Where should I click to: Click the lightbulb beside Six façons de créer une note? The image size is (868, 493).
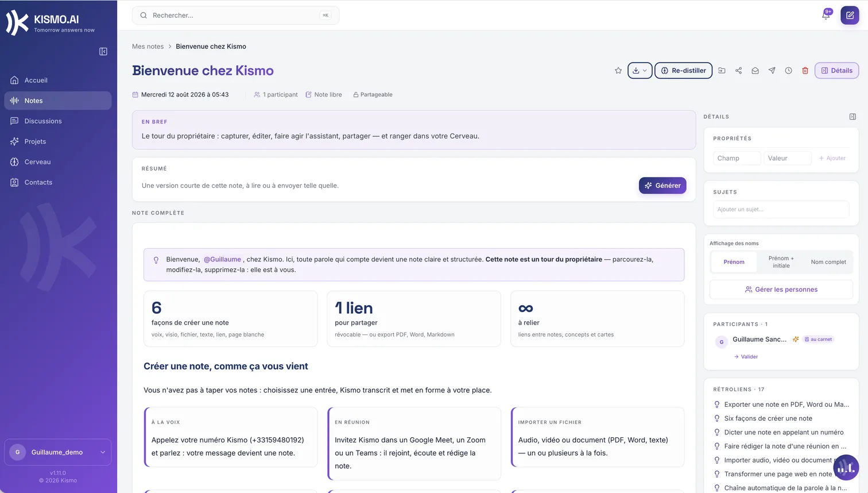pyautogui.click(x=717, y=418)
